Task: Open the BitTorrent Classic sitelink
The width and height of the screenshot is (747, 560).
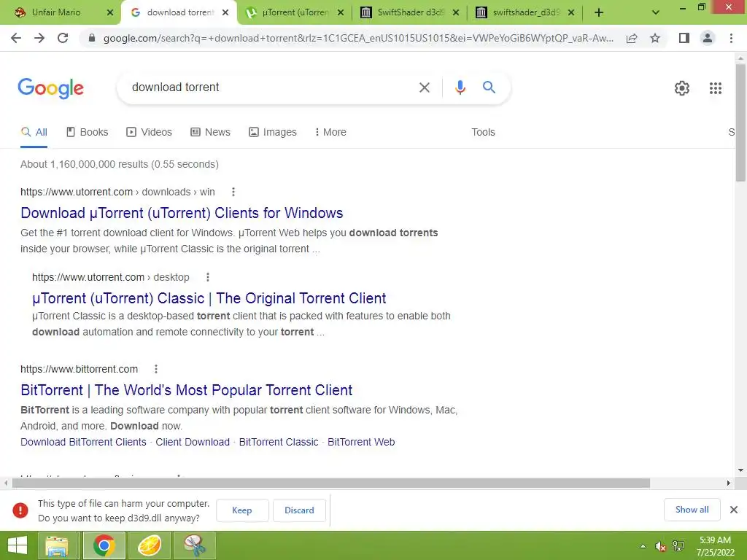Action: tap(279, 442)
